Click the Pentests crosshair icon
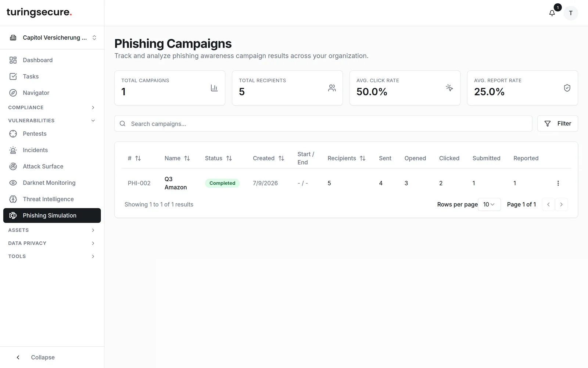Screen dimensions: 588x368 (13, 134)
